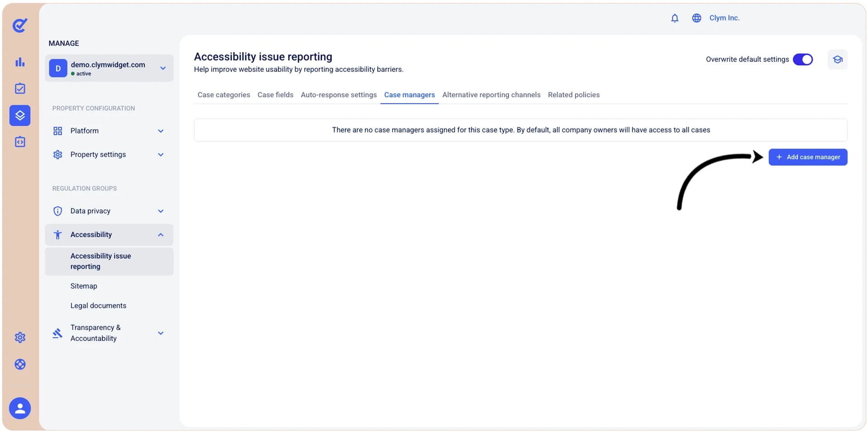Expand the Data privacy chevron
The image size is (868, 432).
[x=161, y=211]
